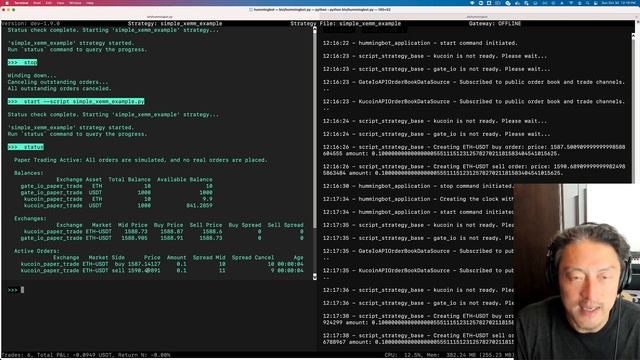Click the Spotlight search icon in menu bar
The width and height of the screenshot is (640, 360).
587,3
